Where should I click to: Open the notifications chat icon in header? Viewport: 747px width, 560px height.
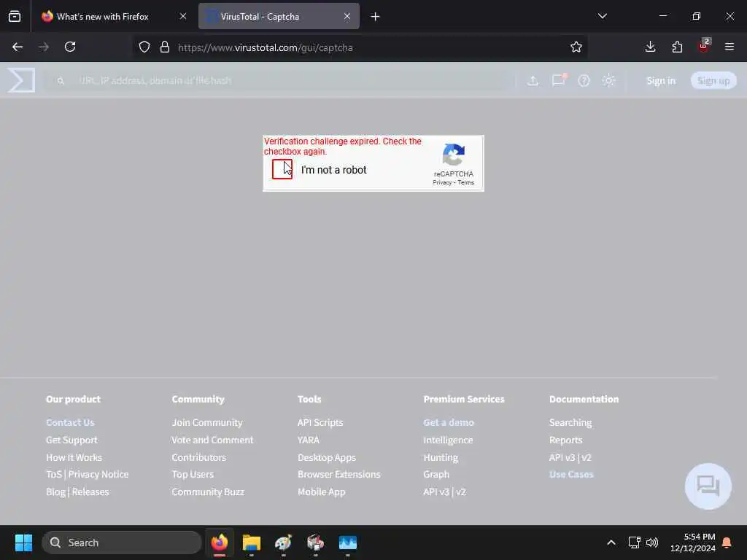click(558, 80)
